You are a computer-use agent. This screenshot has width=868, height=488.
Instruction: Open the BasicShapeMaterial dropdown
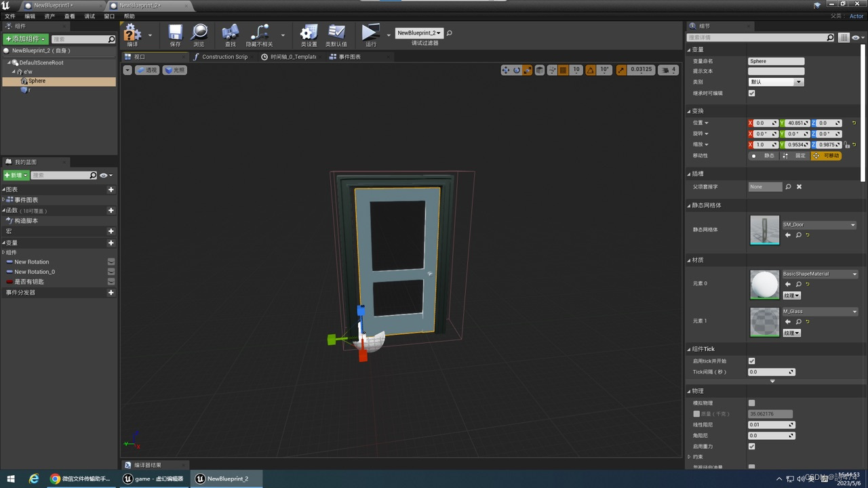pyautogui.click(x=819, y=274)
